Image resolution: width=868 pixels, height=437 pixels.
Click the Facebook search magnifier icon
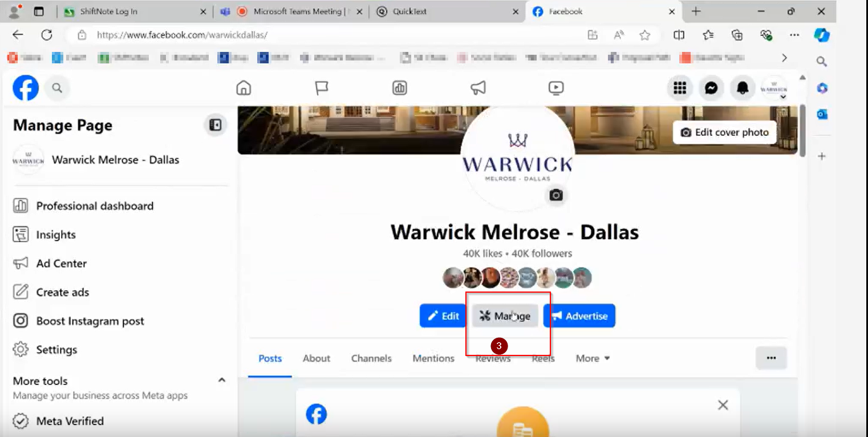click(x=57, y=88)
